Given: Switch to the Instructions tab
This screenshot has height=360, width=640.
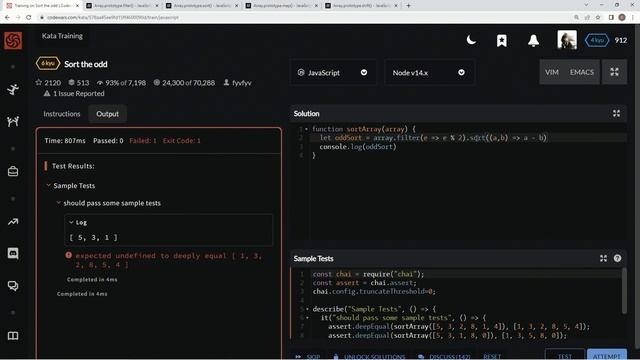Looking at the screenshot, I should (x=62, y=114).
